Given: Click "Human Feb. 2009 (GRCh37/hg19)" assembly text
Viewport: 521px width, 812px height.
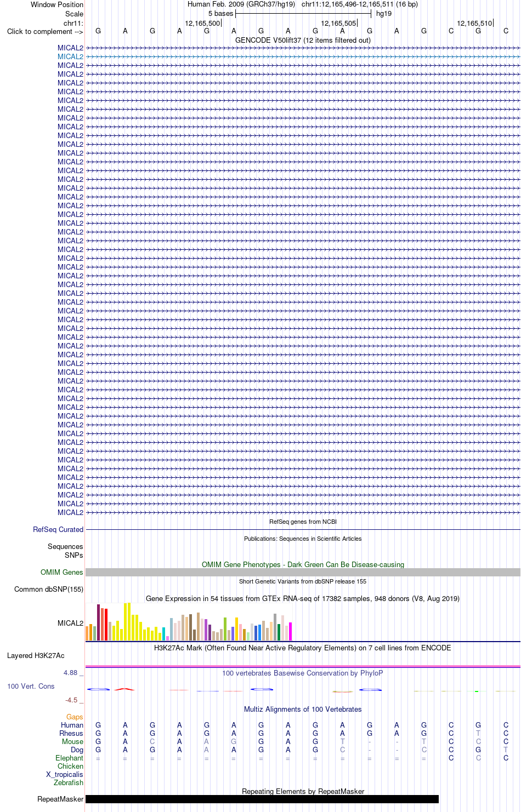Looking at the screenshot, I should (x=241, y=4).
